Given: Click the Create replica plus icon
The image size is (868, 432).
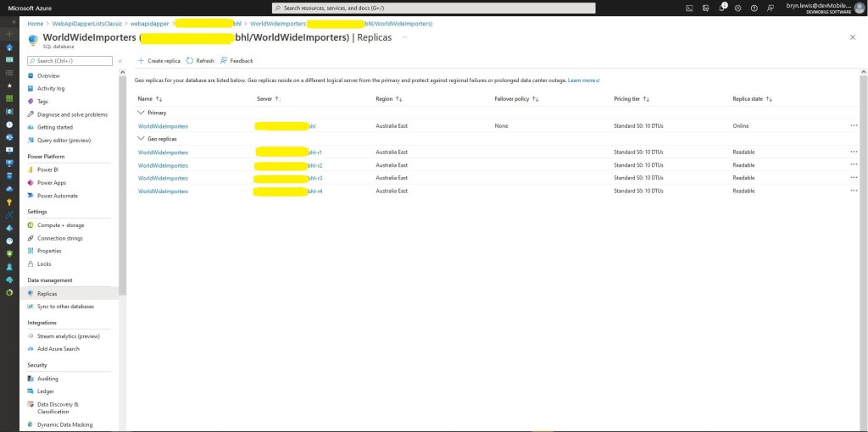Looking at the screenshot, I should 141,61.
